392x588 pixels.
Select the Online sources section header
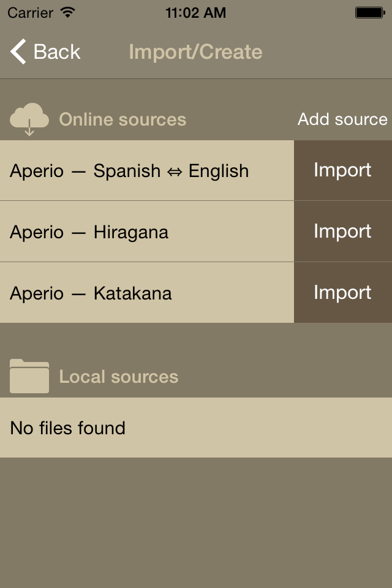coord(123,119)
